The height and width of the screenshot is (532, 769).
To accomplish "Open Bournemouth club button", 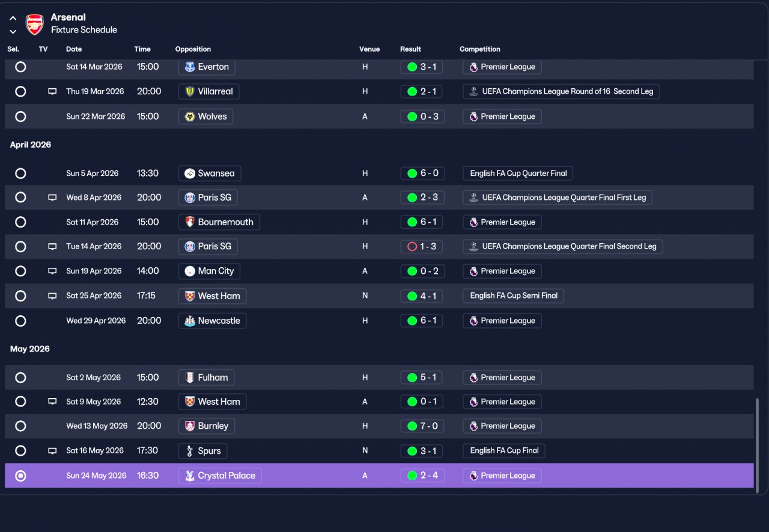I will pos(219,222).
